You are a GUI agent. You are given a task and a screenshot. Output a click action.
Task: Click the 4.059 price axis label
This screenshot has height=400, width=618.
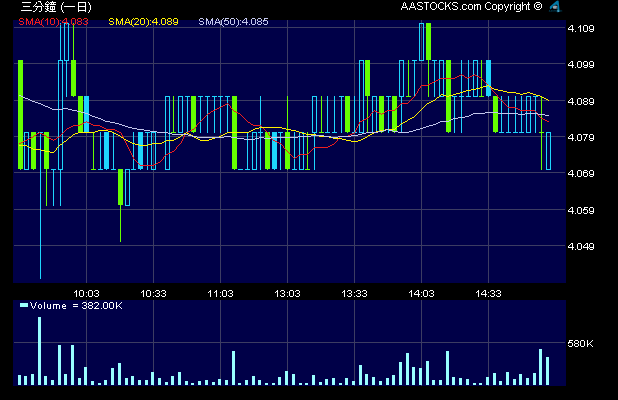coord(581,210)
